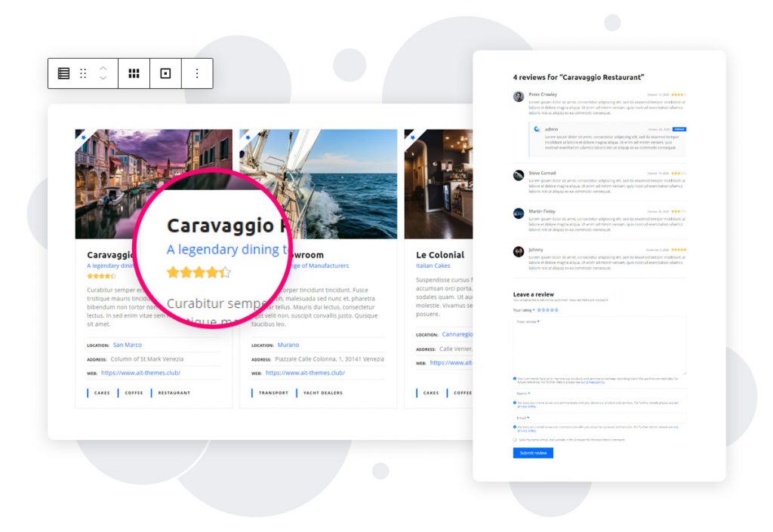This screenshot has height=532, width=773.
Task: Select CAKES tag on Caravaggio card
Action: click(x=102, y=392)
